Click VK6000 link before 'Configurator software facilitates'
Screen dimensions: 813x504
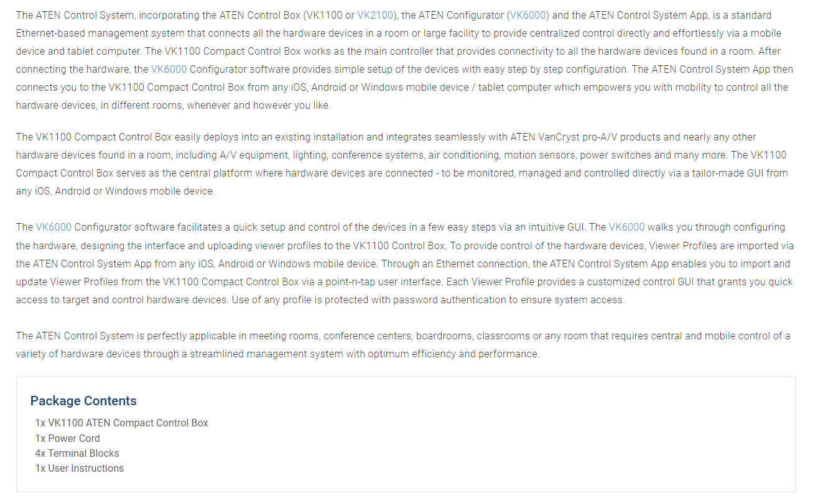(53, 227)
